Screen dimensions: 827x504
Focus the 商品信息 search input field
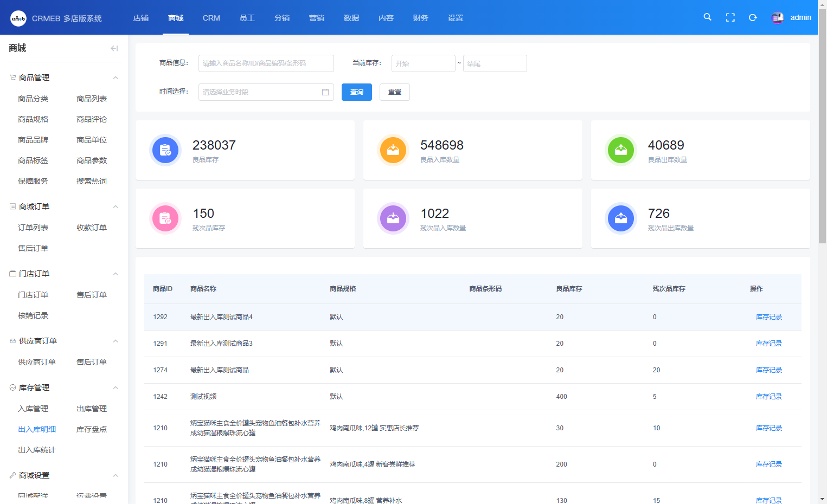pos(266,63)
